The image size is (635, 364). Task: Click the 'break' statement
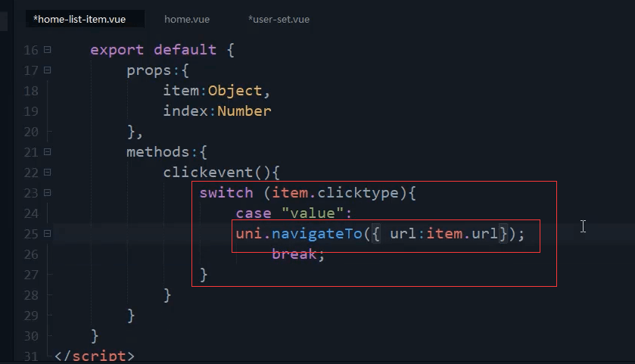click(x=294, y=254)
